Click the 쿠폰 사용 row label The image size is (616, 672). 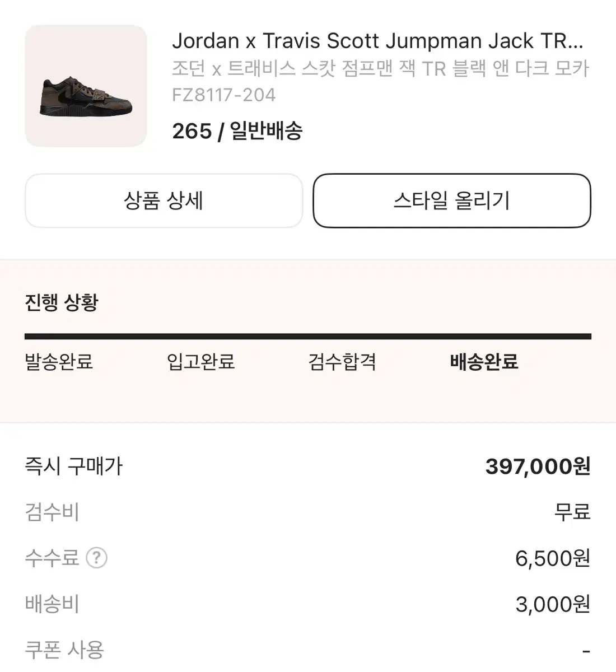tap(64, 650)
